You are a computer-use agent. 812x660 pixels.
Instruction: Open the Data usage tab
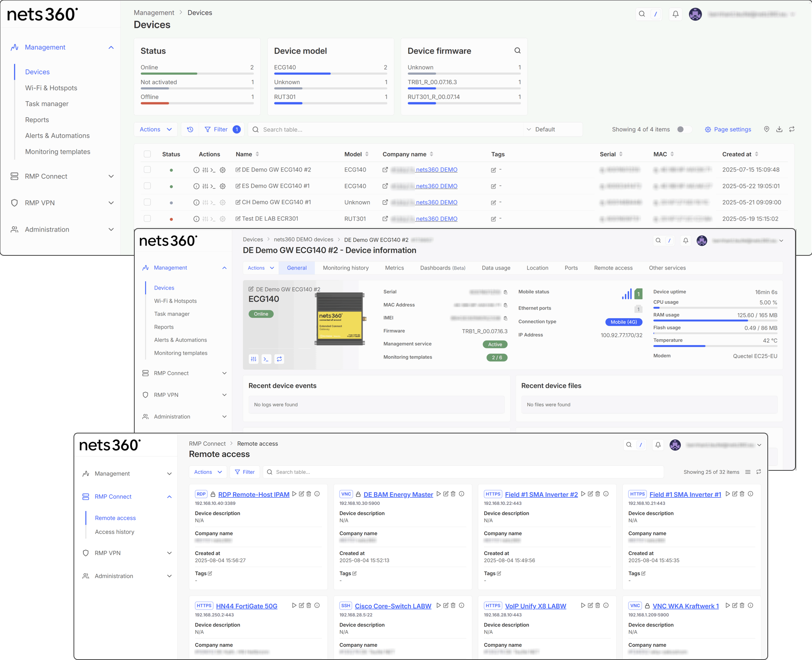[496, 268]
